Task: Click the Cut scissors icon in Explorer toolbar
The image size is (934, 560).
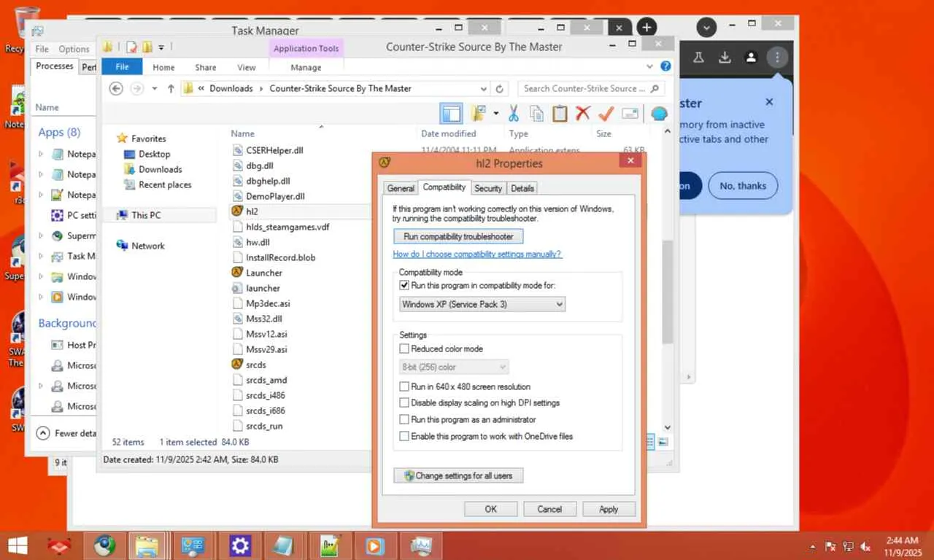Action: coord(514,113)
